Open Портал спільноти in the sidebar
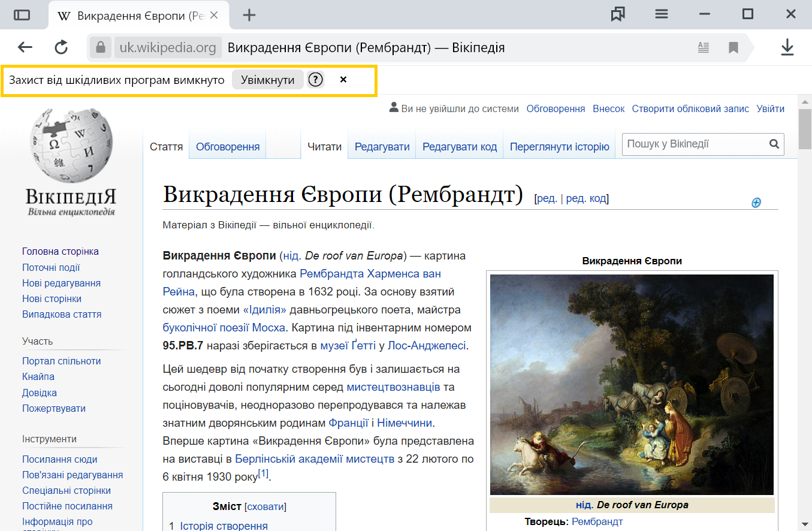 tap(61, 361)
